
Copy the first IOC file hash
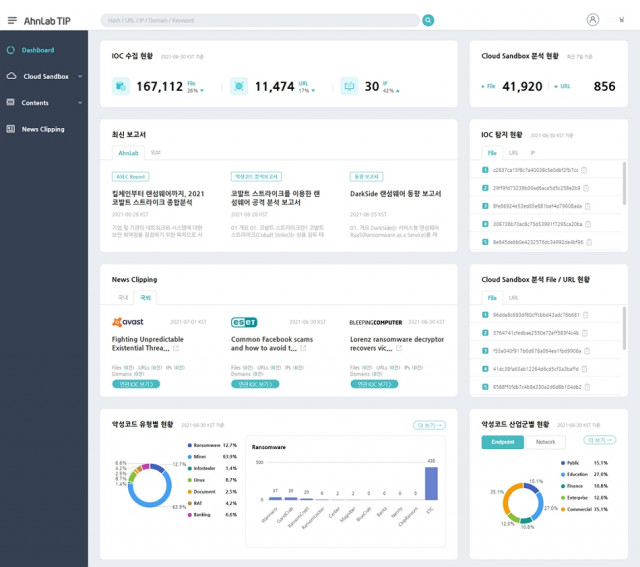pyautogui.click(x=584, y=170)
